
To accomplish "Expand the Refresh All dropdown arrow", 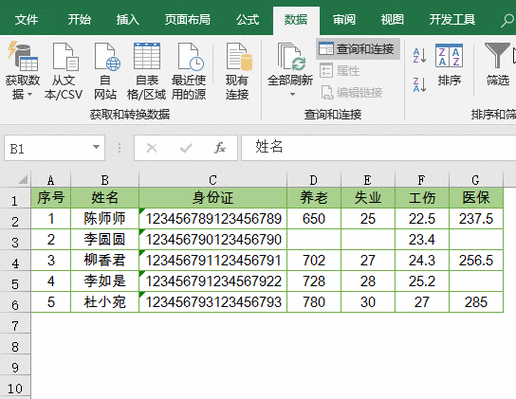I will point(292,95).
